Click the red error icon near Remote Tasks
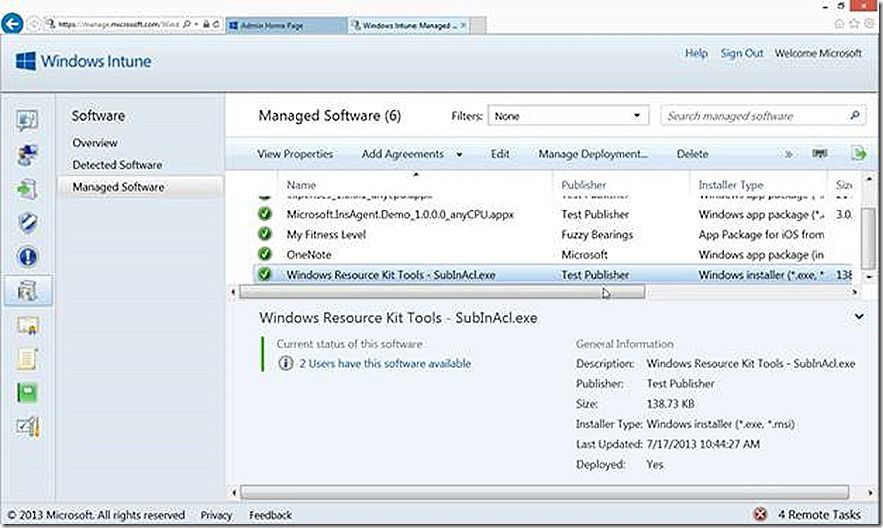This screenshot has width=883, height=528. tap(760, 514)
